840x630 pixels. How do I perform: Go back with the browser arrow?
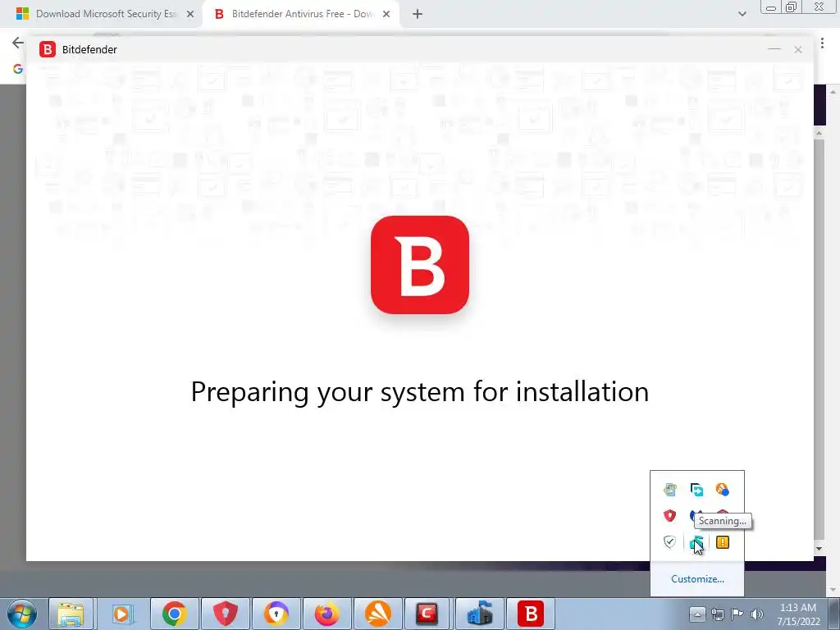[18, 43]
